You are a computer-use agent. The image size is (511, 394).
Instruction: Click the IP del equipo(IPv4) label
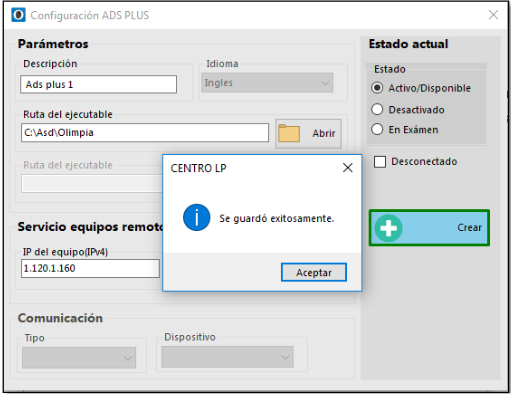(65, 252)
